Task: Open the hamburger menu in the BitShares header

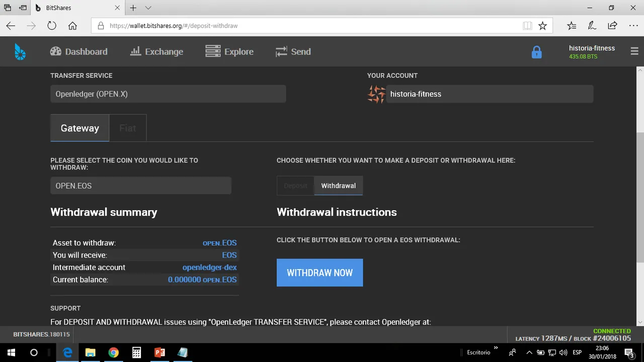Action: [x=634, y=51]
